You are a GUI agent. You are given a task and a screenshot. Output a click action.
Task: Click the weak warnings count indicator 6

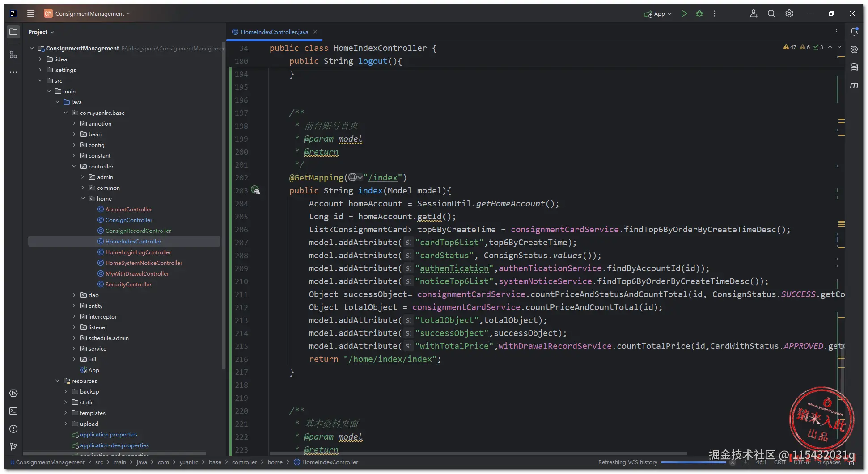click(805, 47)
